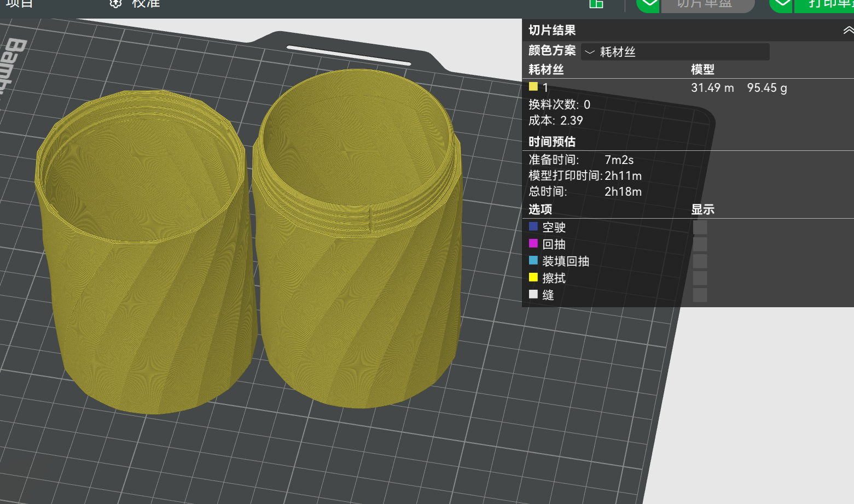
Task: Click the green layout icon in top bar
Action: [596, 4]
